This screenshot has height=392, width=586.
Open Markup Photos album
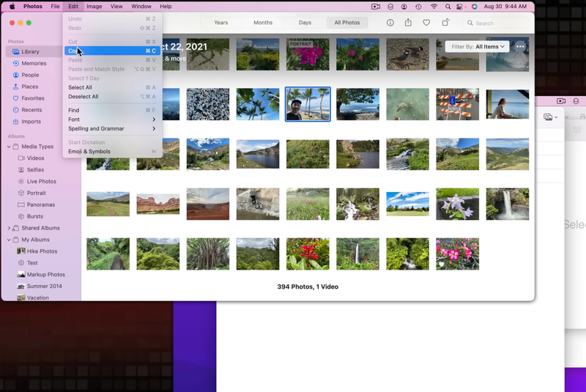(45, 274)
